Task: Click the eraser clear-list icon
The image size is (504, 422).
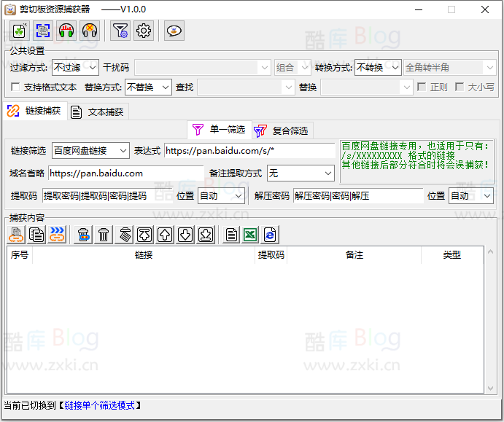Action: (x=125, y=235)
